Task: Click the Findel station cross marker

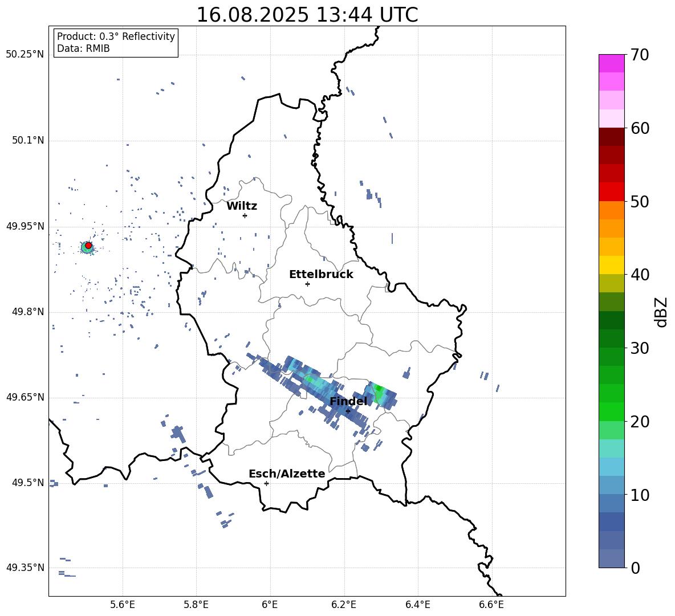Action: tap(348, 411)
